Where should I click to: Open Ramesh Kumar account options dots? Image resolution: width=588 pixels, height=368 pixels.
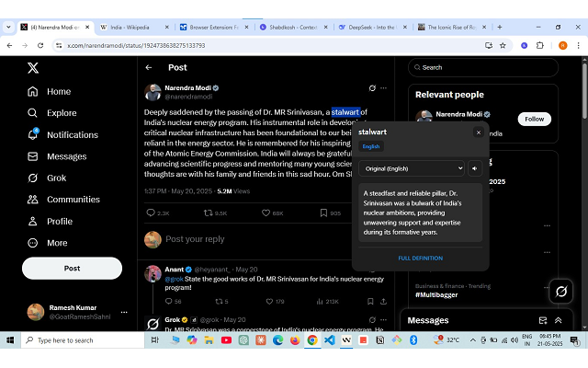(x=124, y=312)
